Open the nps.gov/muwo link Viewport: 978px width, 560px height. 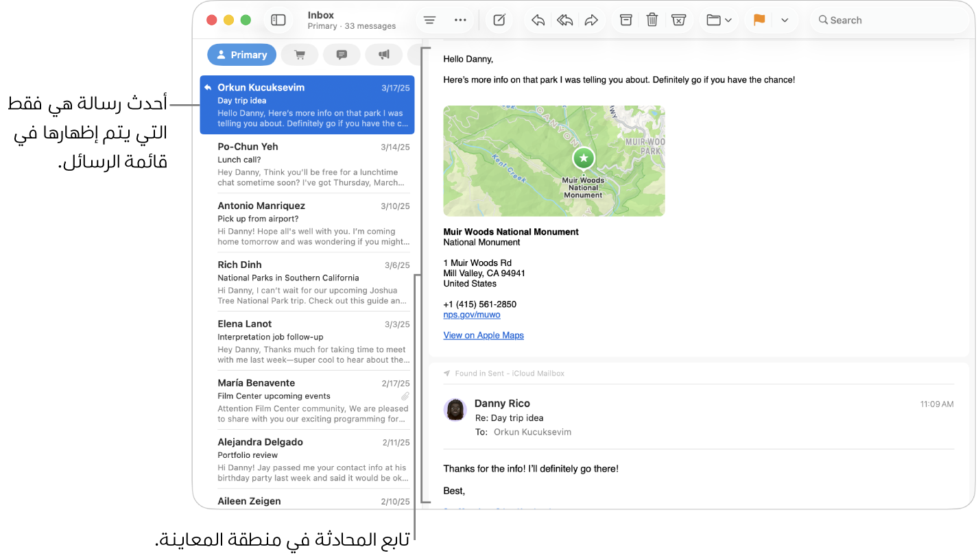click(x=472, y=315)
